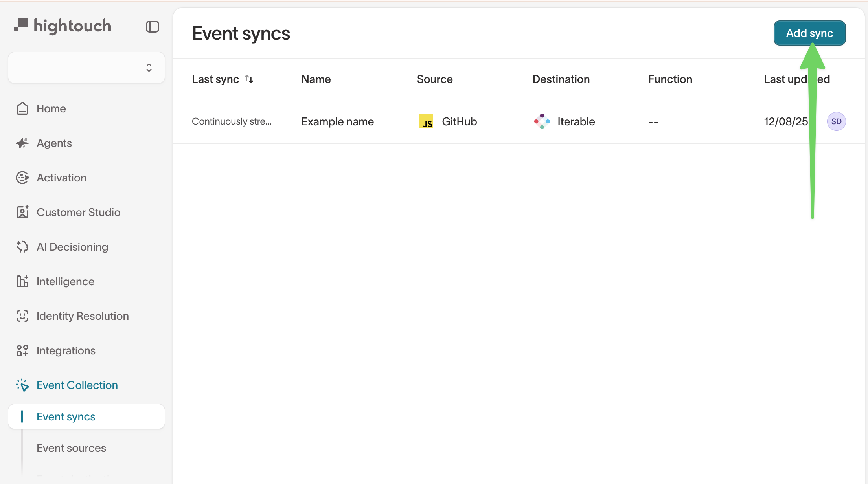Click the SD user avatar
This screenshot has height=484, width=868.
pyautogui.click(x=837, y=121)
